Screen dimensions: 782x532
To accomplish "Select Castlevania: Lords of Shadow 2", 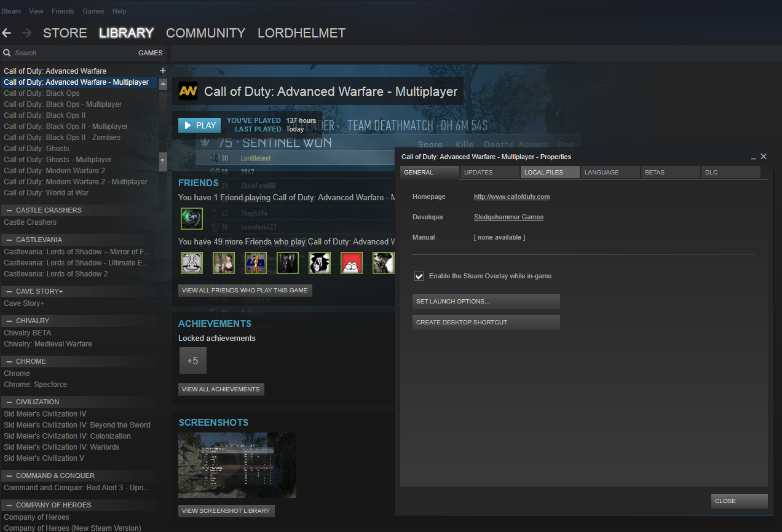I will (x=56, y=274).
